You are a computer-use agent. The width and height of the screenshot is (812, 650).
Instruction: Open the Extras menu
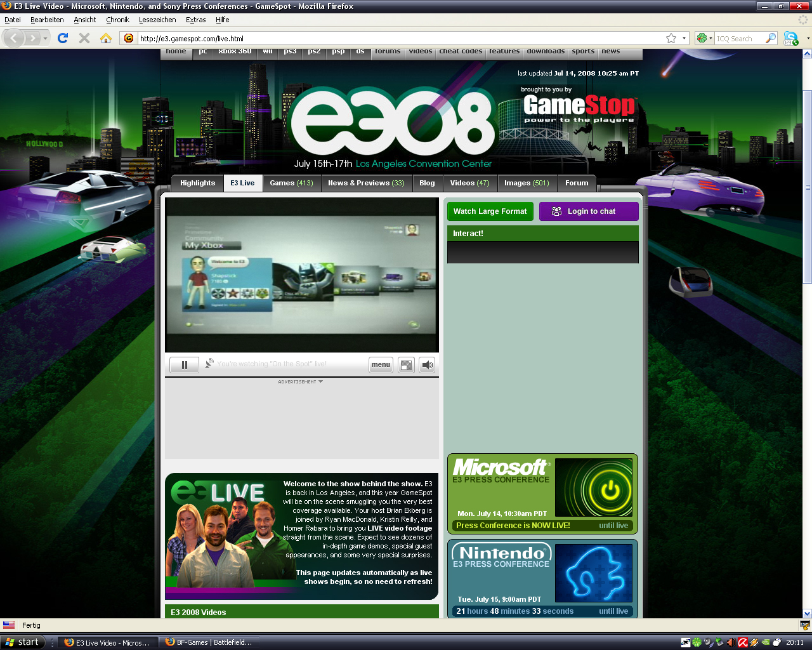196,20
